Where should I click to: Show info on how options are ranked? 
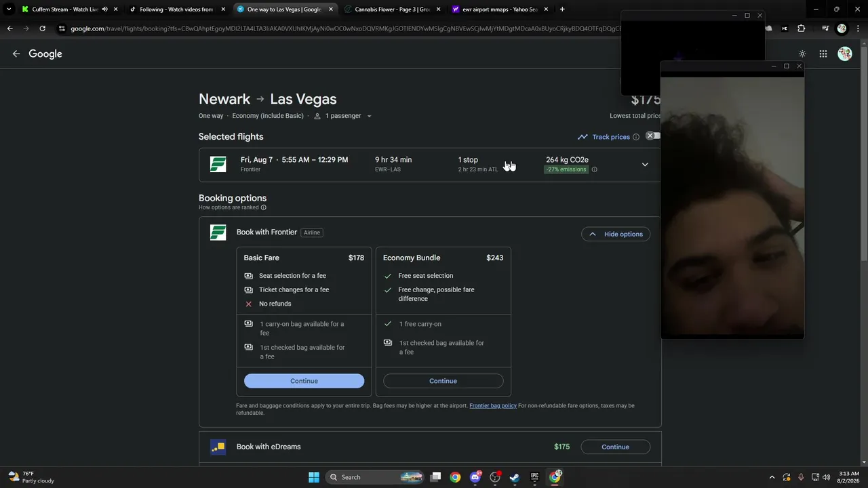(264, 207)
